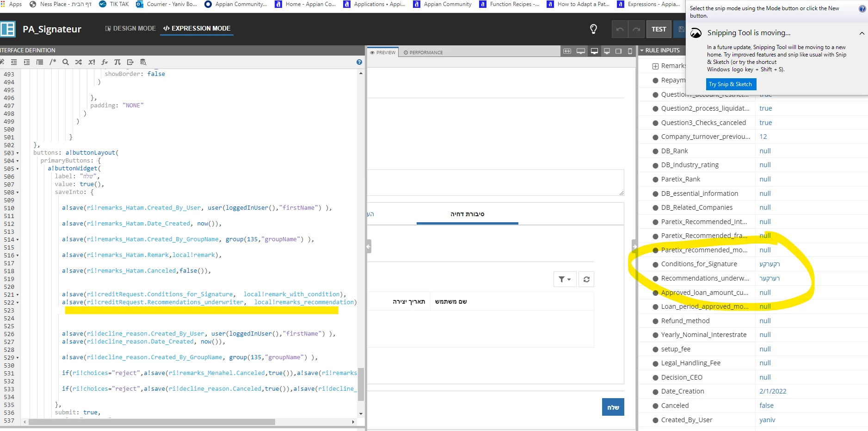Viewport: 868px width, 431px height.
Task: Select the active desktop preview icon
Action: click(x=595, y=51)
